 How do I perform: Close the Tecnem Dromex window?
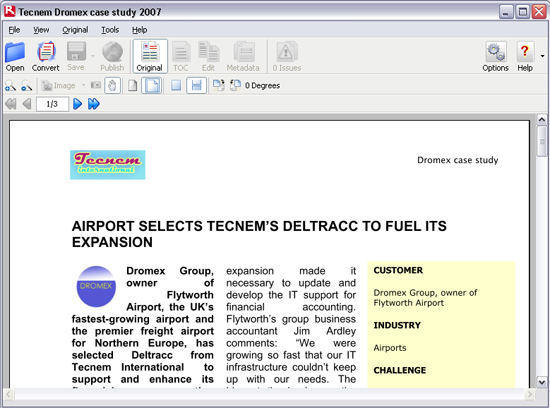[539, 12]
